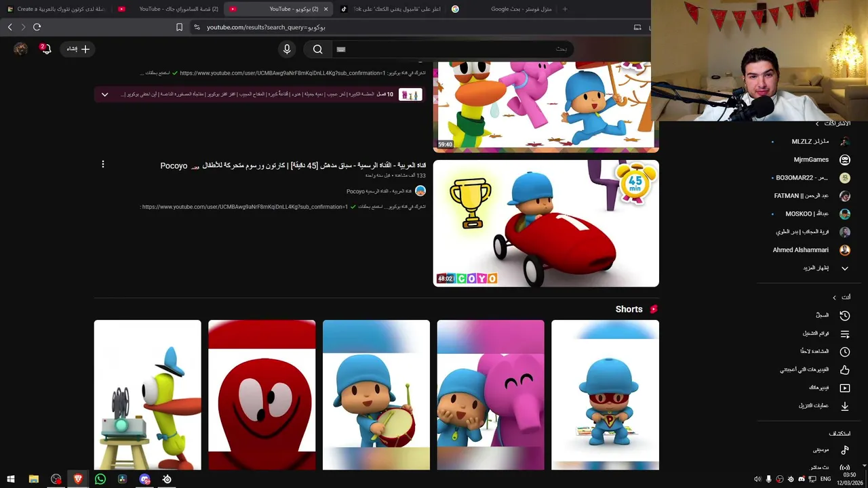Open the Short with Pato and projector
Image resolution: width=868 pixels, height=488 pixels.
[x=147, y=394]
